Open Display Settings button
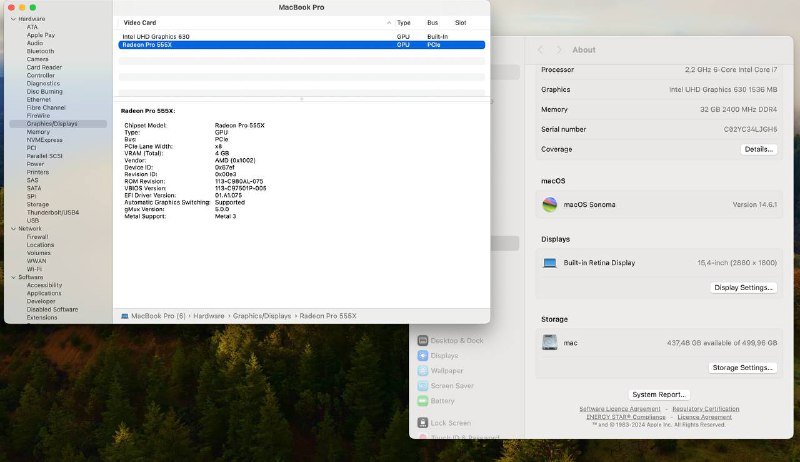Image resolution: width=800 pixels, height=462 pixels. pos(743,288)
